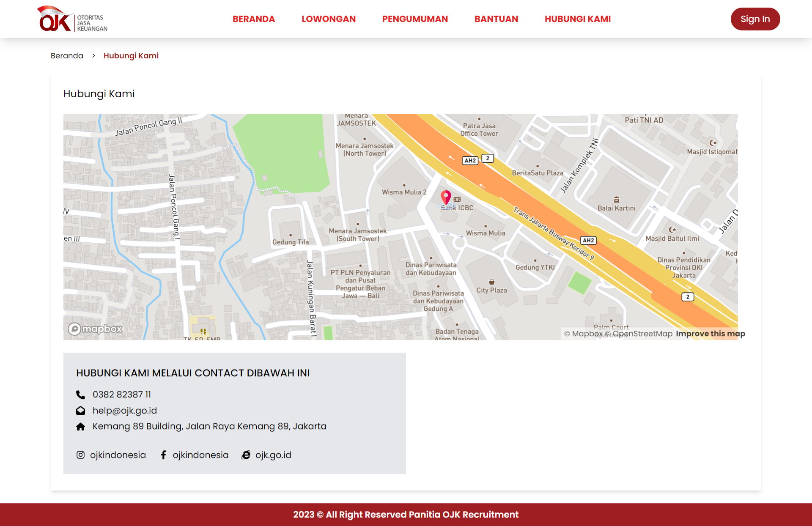
Task: Click the Beranda breadcrumb link
Action: 67,56
